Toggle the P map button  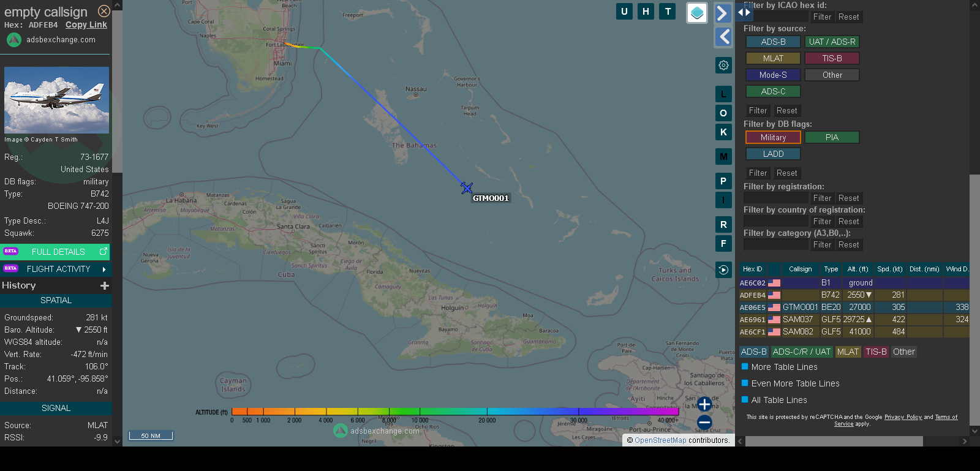pos(723,181)
